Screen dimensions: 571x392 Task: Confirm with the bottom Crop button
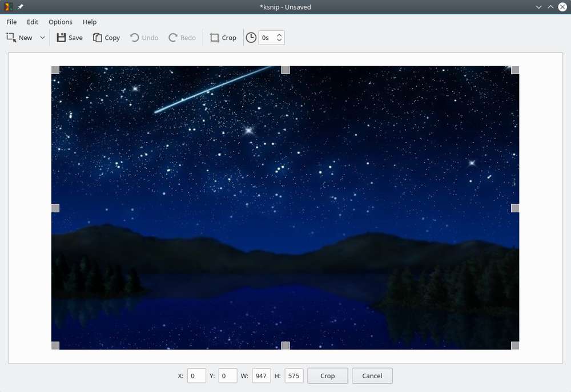[327, 375]
